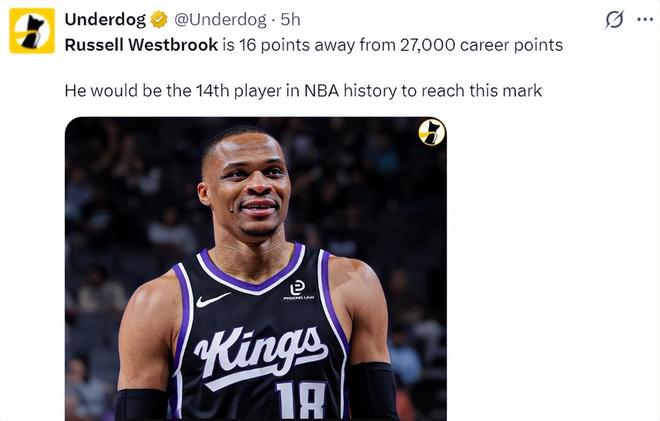Image resolution: width=660 pixels, height=421 pixels.
Task: Select the '27,000 career points' text
Action: tap(488, 44)
